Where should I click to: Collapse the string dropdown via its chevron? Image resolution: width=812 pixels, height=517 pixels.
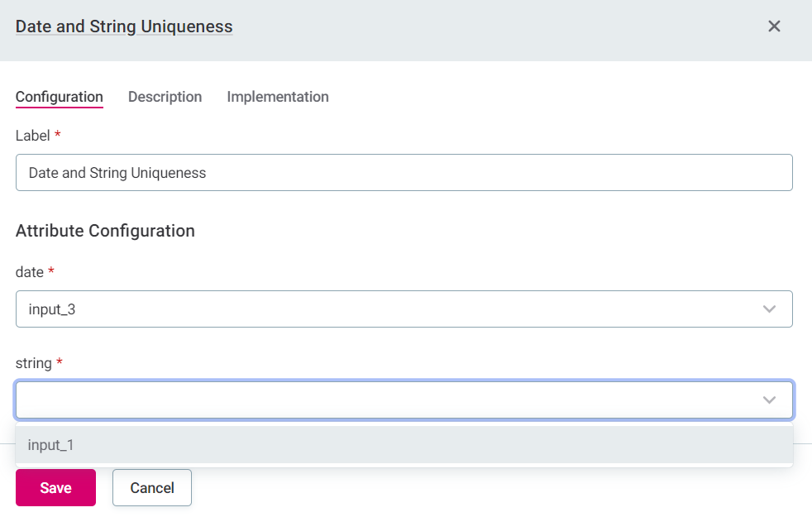[769, 400]
